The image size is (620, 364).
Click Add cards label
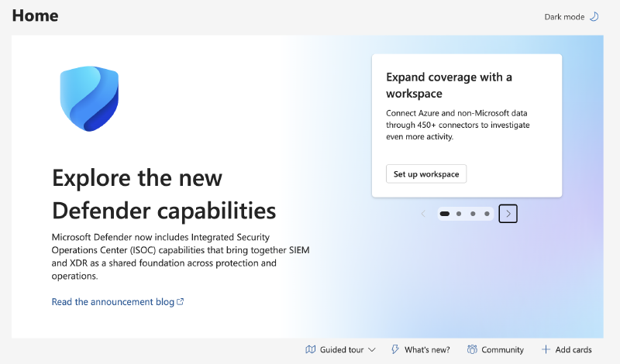pyautogui.click(x=573, y=350)
